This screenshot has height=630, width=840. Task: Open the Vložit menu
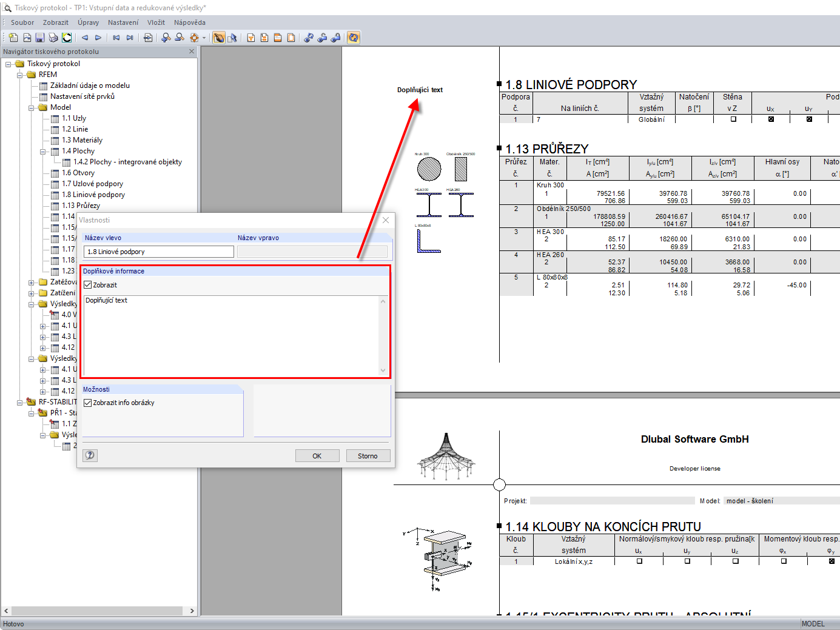156,22
